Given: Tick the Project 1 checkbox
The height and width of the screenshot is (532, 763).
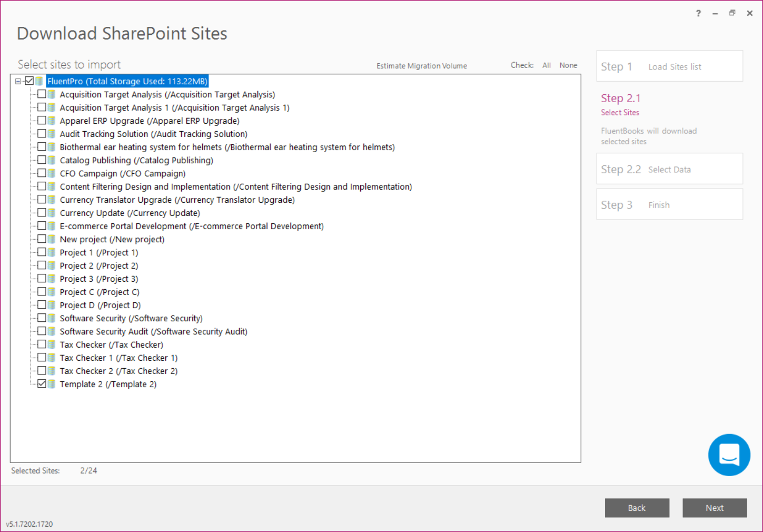Looking at the screenshot, I should tap(42, 252).
